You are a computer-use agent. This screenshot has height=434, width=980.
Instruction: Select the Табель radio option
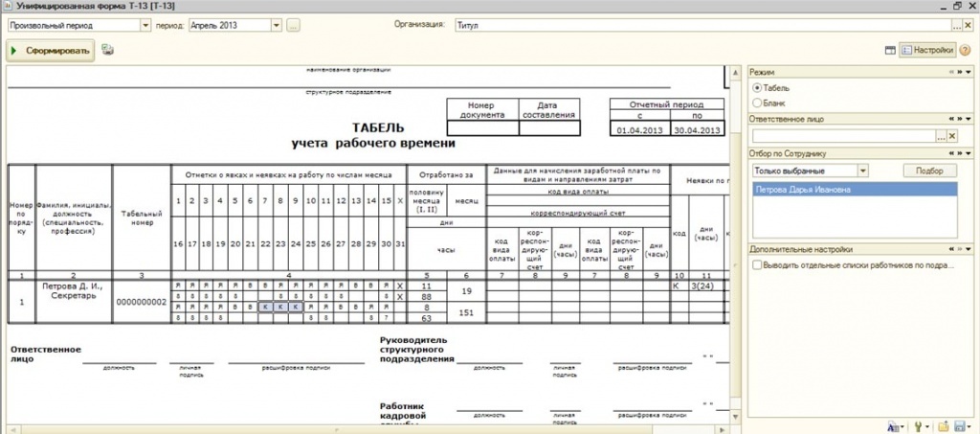(x=758, y=87)
